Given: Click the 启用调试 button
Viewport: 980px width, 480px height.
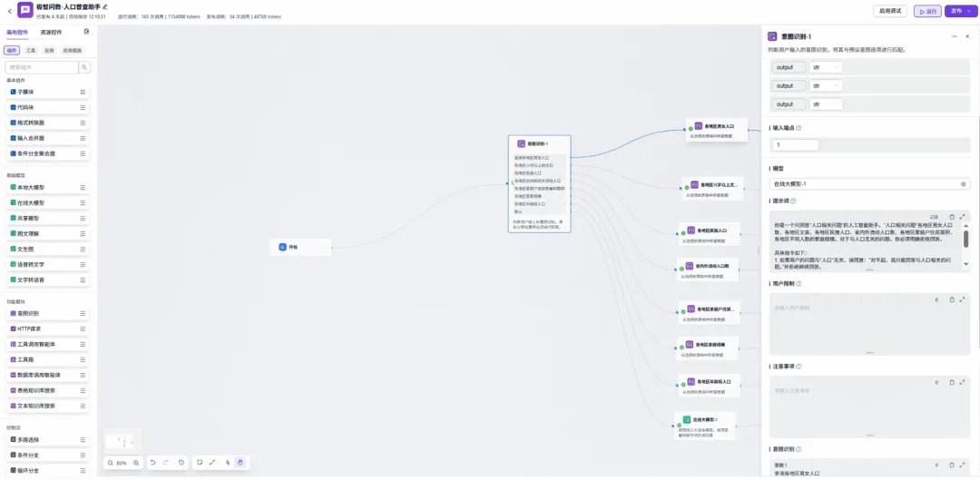Looking at the screenshot, I should click(x=890, y=11).
